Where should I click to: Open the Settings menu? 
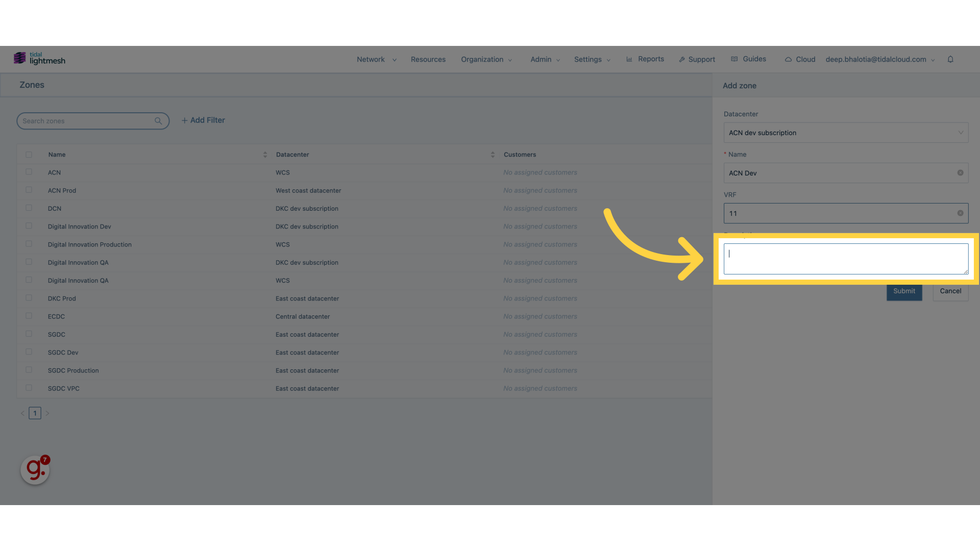588,59
